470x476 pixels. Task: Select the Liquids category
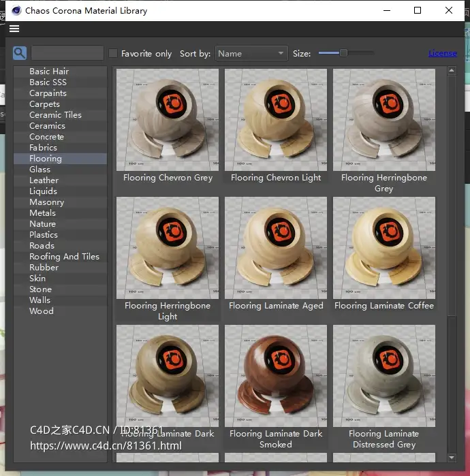pos(60,191)
